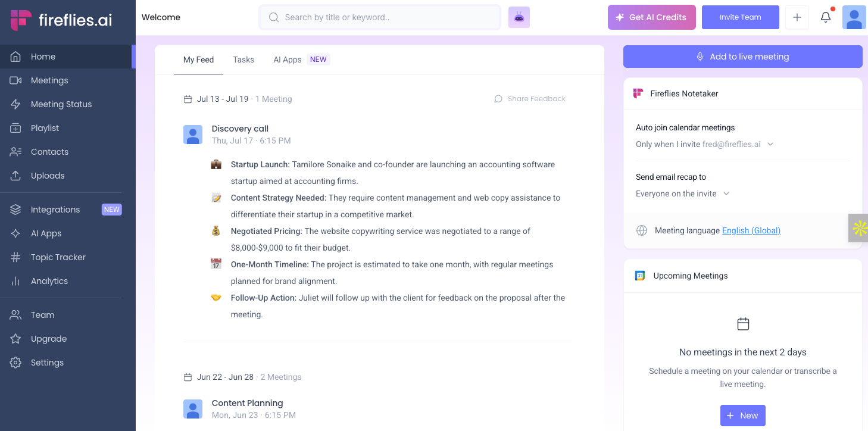This screenshot has height=431, width=868.
Task: Click the memo icon for Content Strategy Needed
Action: pos(216,198)
